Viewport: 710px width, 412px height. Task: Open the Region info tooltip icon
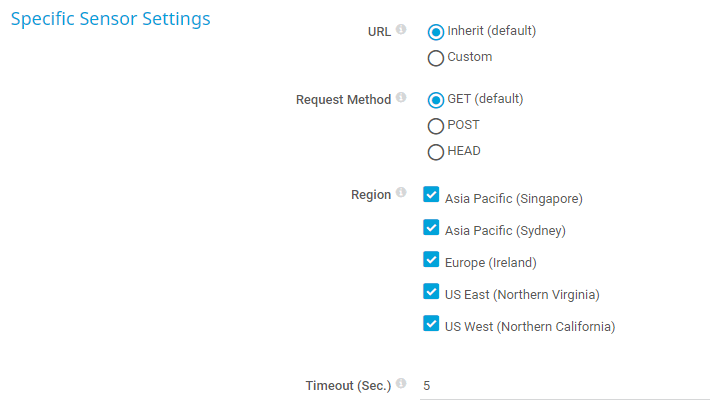coord(401,193)
